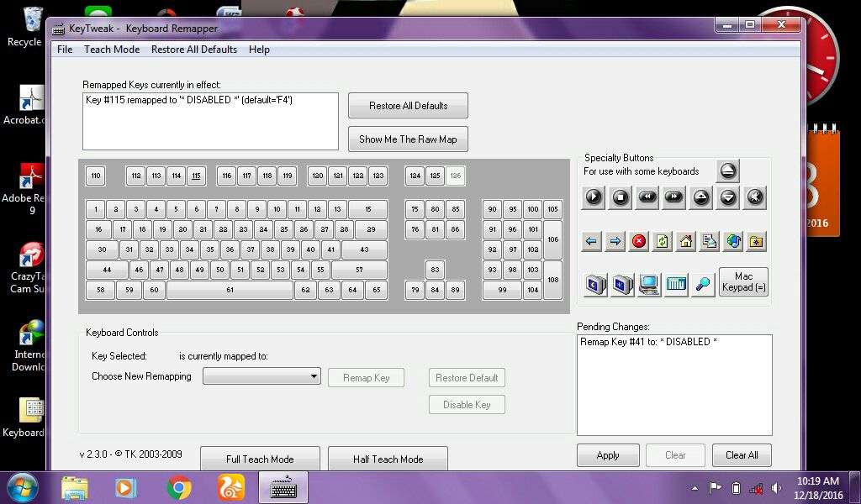Show hidden system tray icons

point(695,487)
